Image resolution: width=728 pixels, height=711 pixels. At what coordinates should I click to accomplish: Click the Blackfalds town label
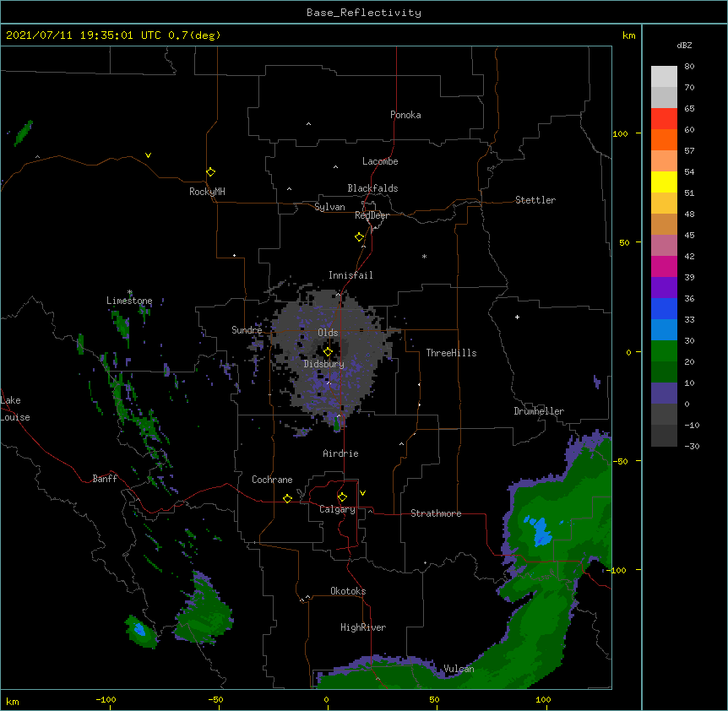(x=372, y=188)
